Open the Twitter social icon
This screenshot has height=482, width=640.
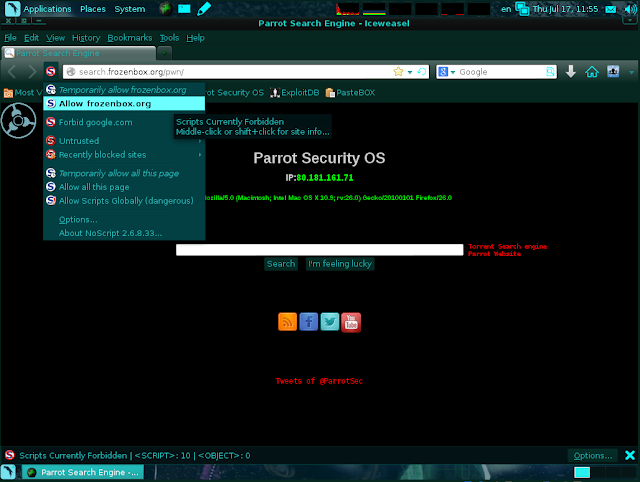click(330, 322)
